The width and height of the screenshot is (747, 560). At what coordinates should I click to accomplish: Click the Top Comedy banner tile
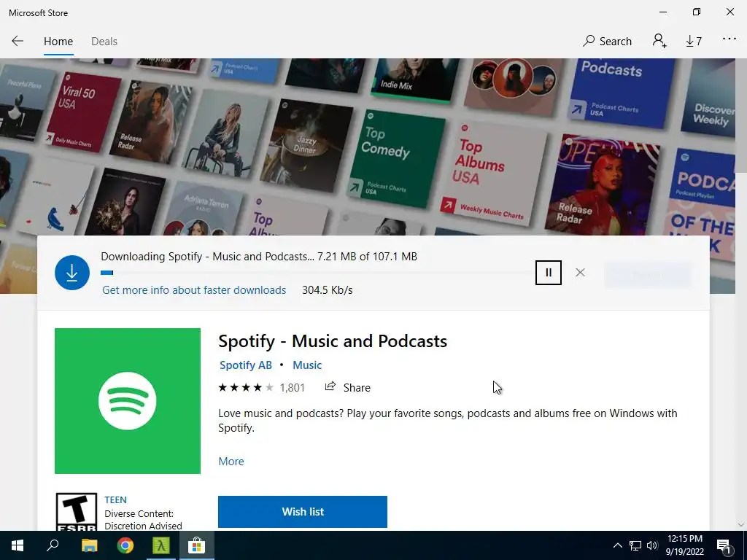[x=395, y=158]
